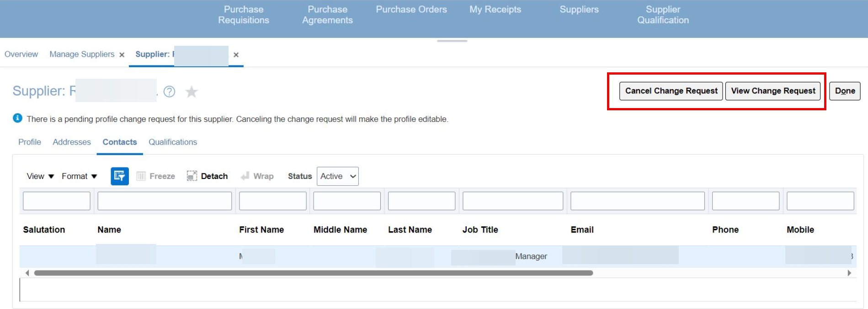Open the Addresses subtab
Screen dimensions: 868x309
(x=72, y=142)
